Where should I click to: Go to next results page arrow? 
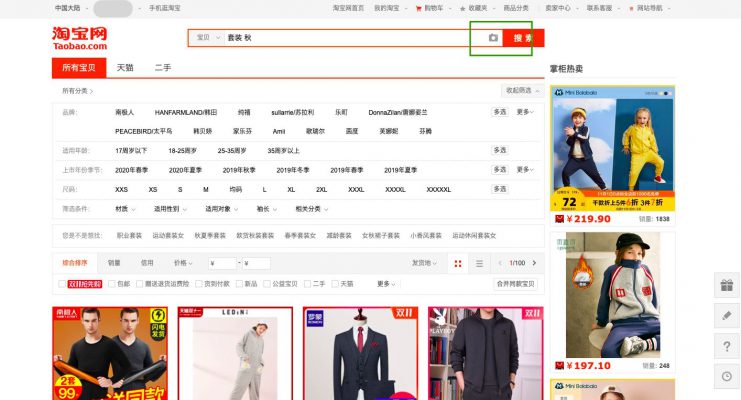(534, 263)
